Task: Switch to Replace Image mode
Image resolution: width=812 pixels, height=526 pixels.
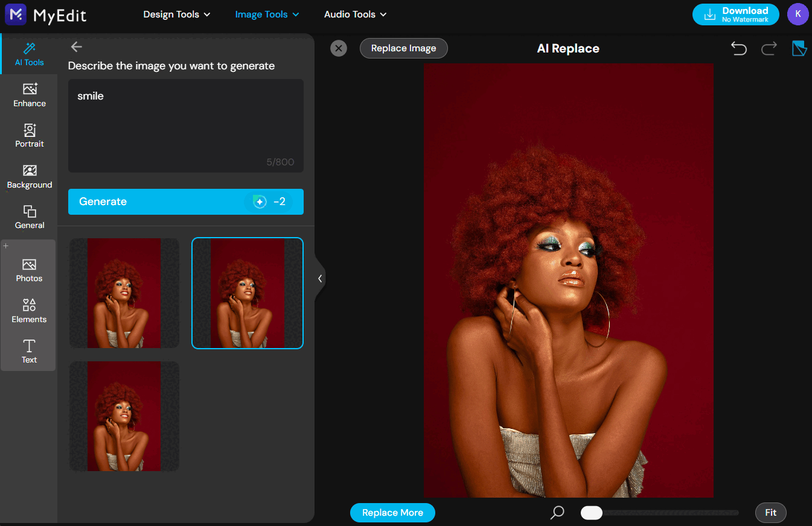Action: click(x=403, y=48)
